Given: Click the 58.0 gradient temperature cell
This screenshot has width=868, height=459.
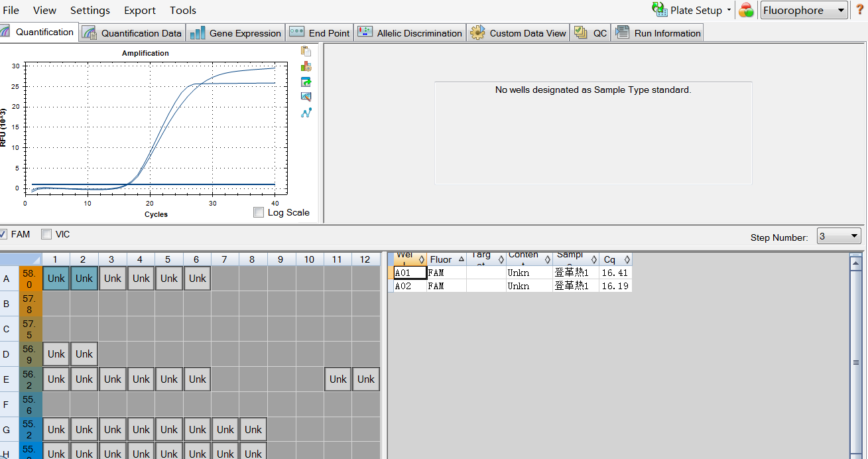Looking at the screenshot, I should pos(30,279).
